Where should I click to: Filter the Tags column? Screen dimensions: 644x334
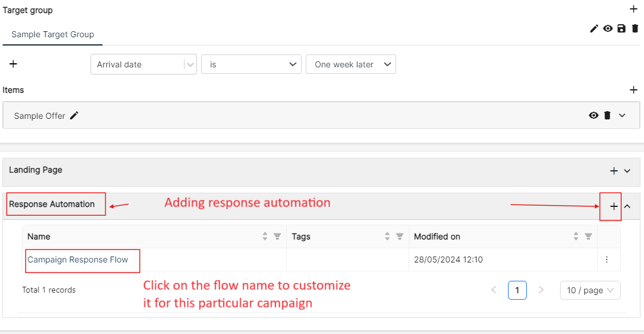pyautogui.click(x=400, y=236)
